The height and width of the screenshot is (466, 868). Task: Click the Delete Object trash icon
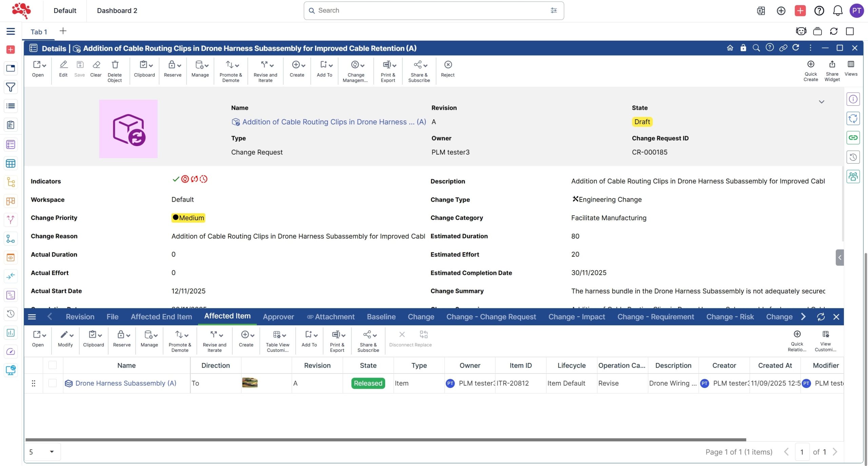click(115, 65)
